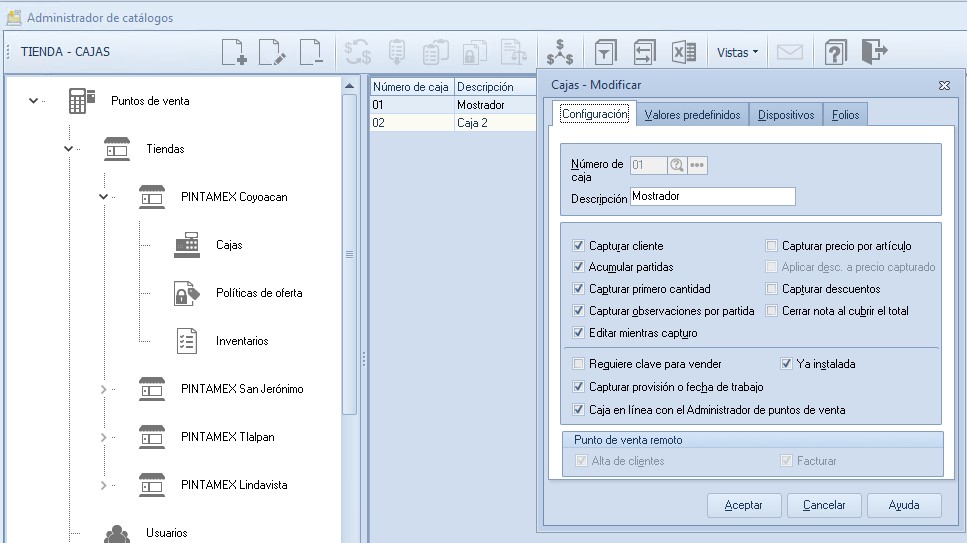
Task: Click the delete record toolbar icon
Action: pos(311,52)
